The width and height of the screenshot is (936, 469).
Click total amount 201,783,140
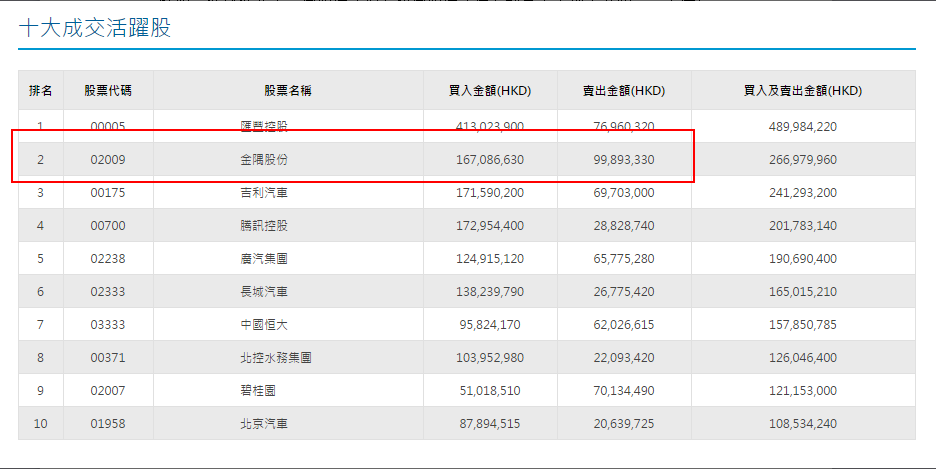[803, 226]
